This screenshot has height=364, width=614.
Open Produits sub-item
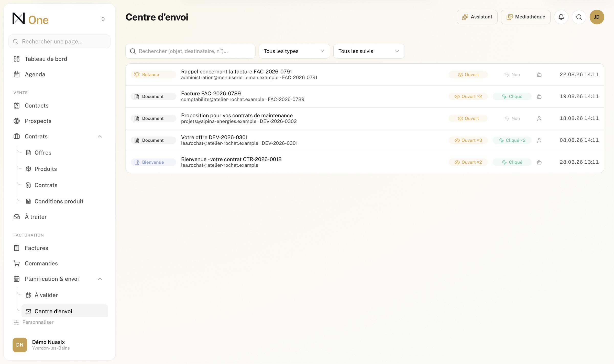click(64, 169)
